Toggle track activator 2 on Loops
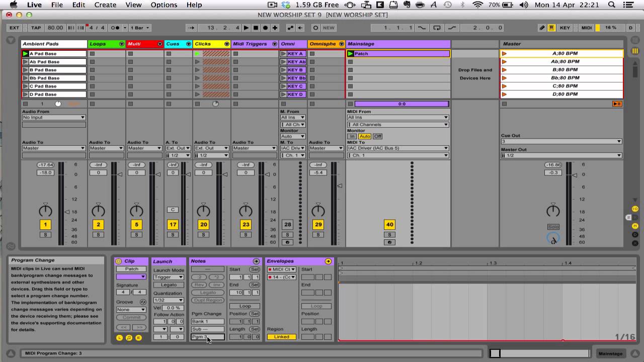 (x=98, y=225)
